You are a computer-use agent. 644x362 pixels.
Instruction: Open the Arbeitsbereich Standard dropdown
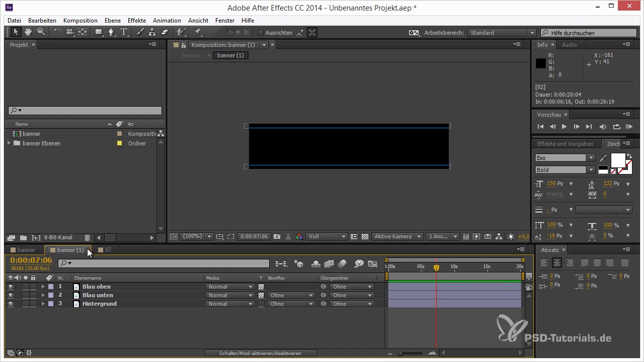[x=502, y=33]
